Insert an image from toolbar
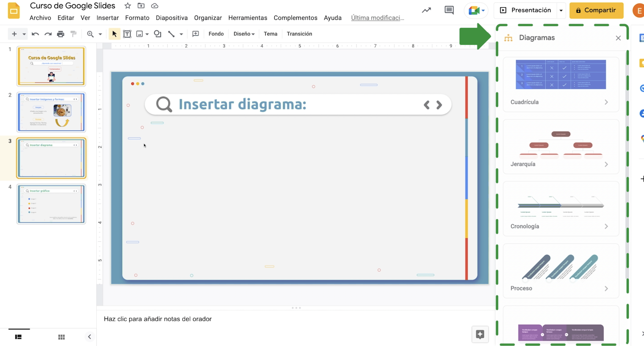Image resolution: width=644 pixels, height=346 pixels. pyautogui.click(x=140, y=34)
